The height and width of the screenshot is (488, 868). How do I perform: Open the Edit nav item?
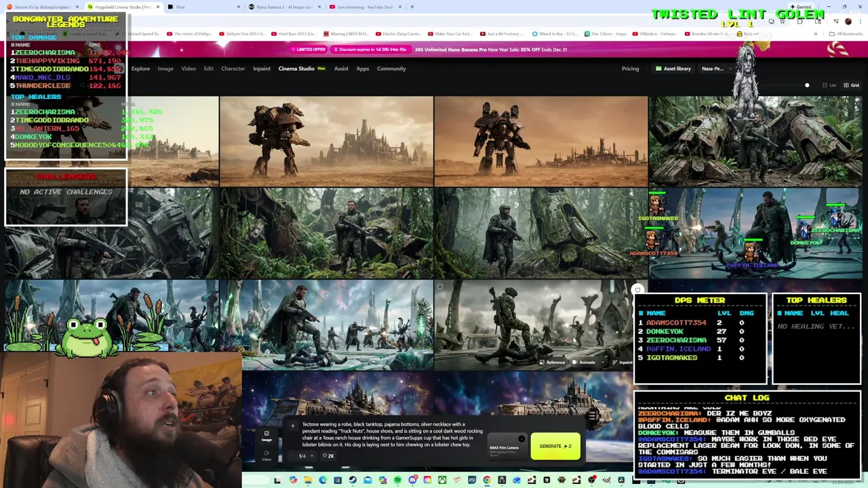(x=208, y=68)
